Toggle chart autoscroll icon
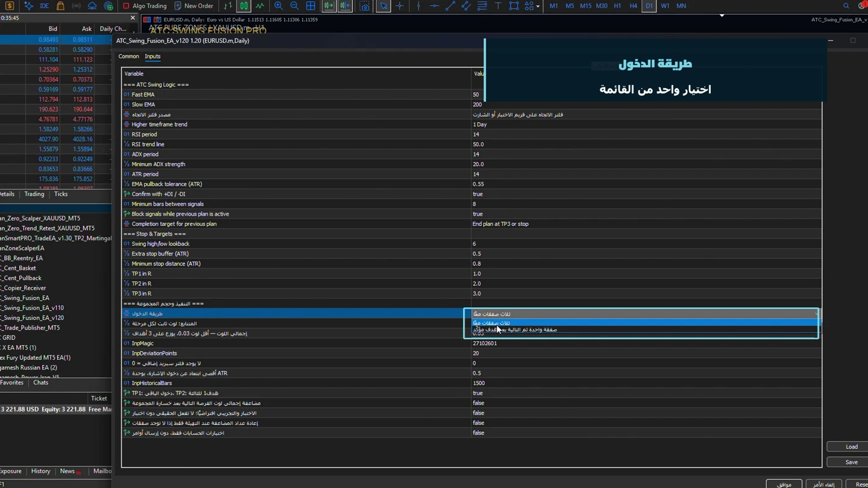868x488 pixels. (345, 6)
